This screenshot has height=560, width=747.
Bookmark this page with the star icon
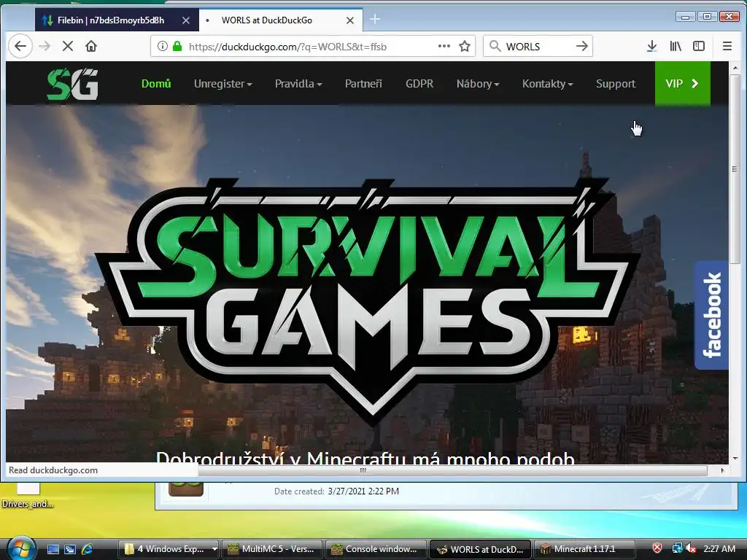465,46
